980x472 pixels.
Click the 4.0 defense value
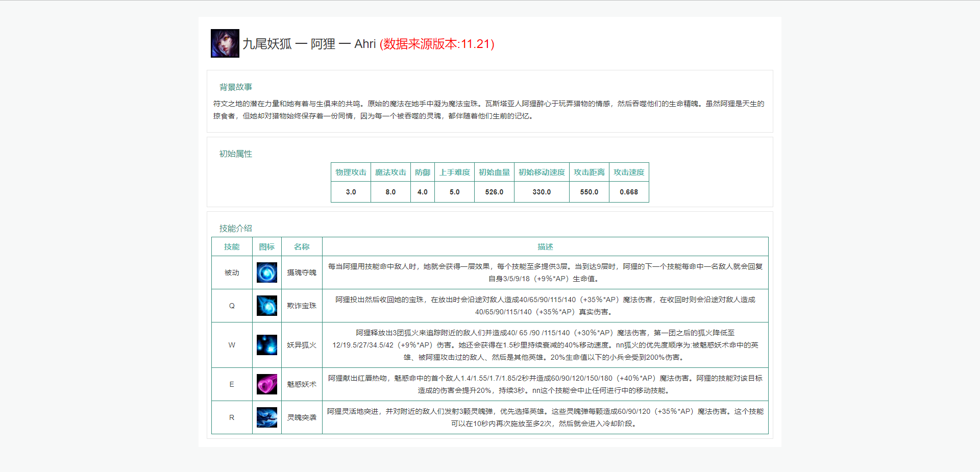[x=423, y=192]
